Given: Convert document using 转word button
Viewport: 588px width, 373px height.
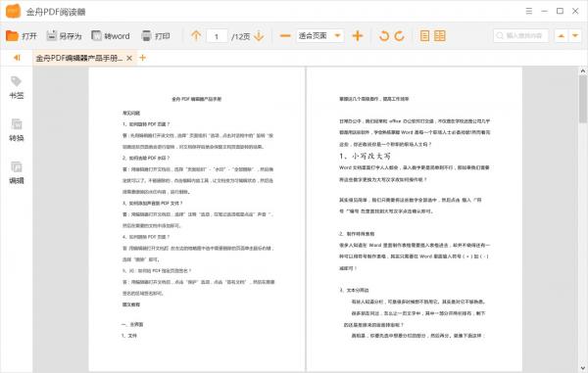Looking at the screenshot, I should point(111,36).
